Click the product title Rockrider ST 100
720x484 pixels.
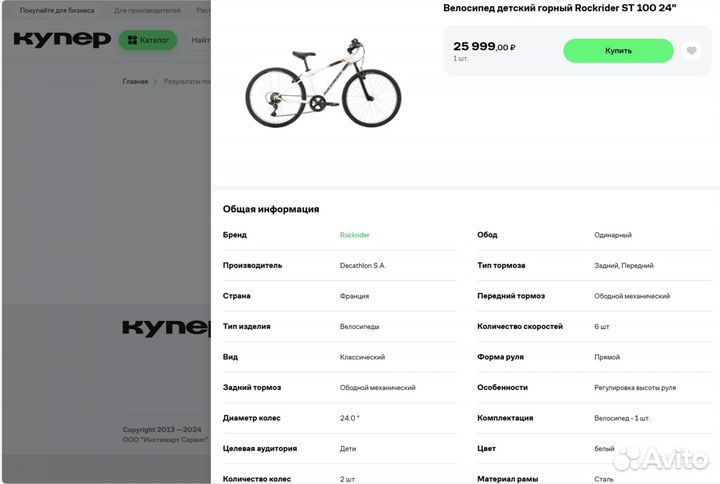click(559, 8)
